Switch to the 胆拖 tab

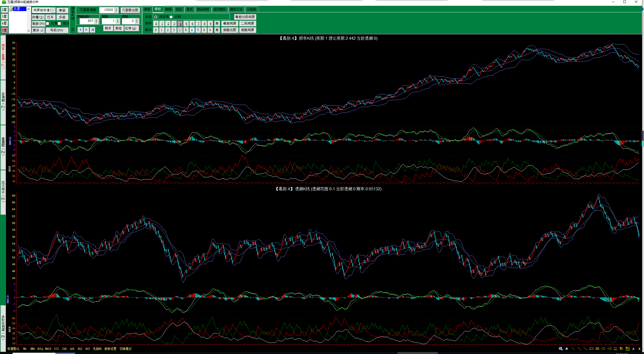[168, 9]
